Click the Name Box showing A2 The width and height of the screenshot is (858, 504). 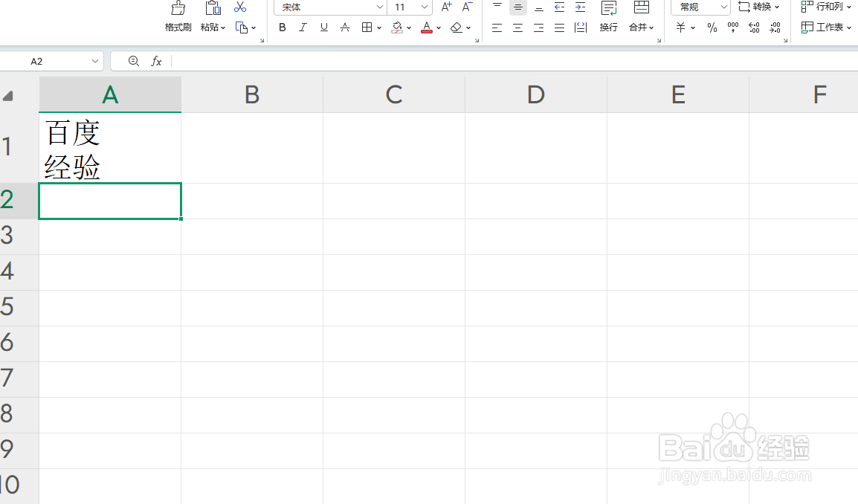point(36,61)
